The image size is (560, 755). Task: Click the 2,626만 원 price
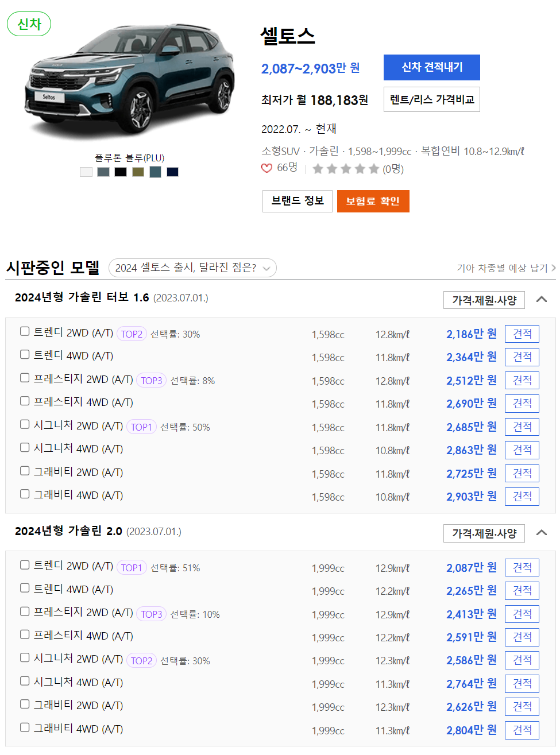[472, 707]
